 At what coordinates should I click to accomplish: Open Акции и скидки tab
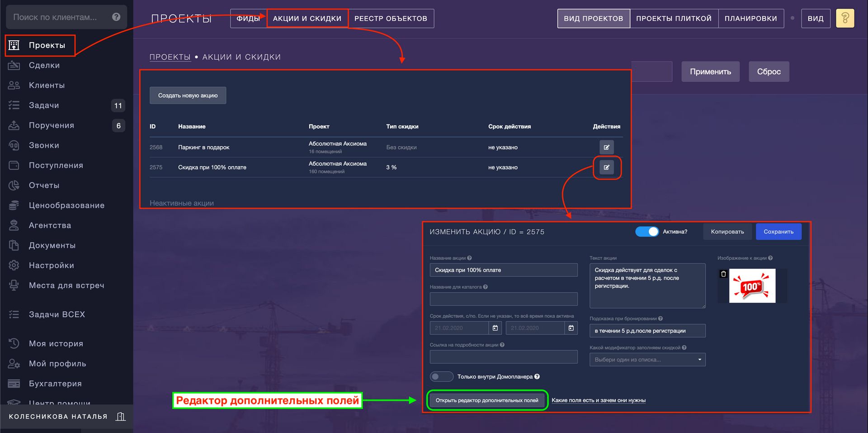click(307, 19)
